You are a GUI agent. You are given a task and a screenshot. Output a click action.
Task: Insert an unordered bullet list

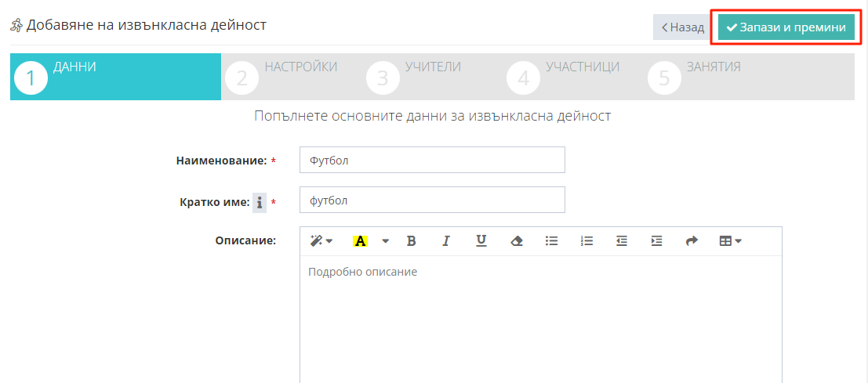[x=552, y=241]
